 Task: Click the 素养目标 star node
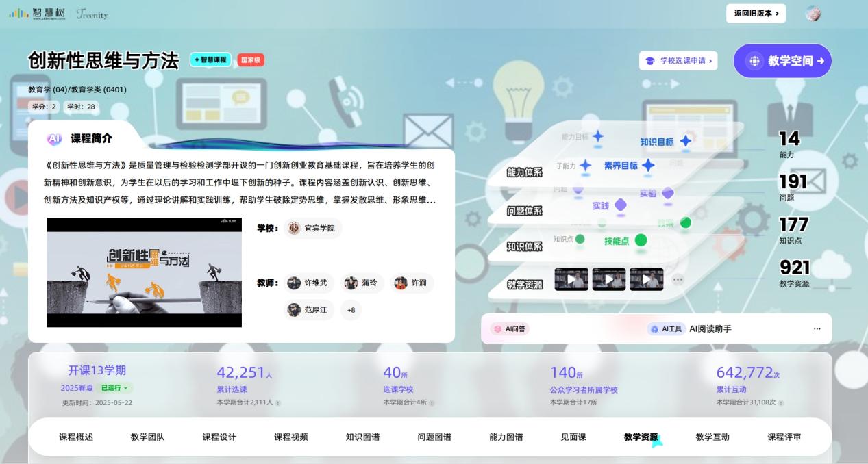648,166
